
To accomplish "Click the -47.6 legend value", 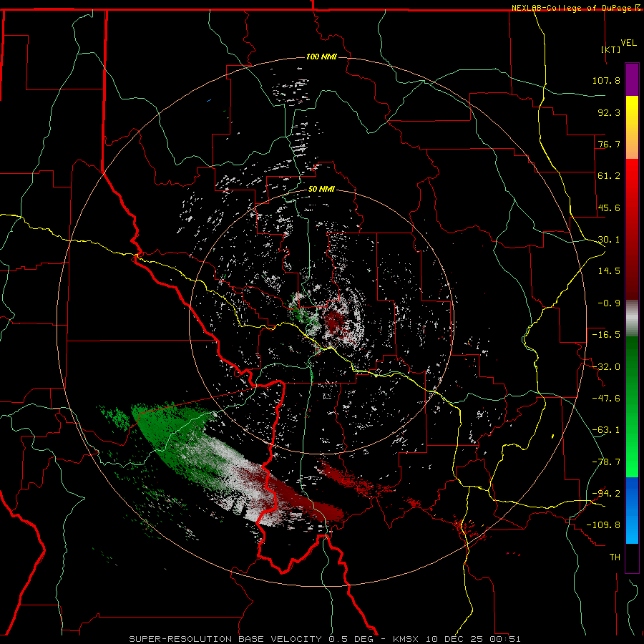I will pos(606,399).
